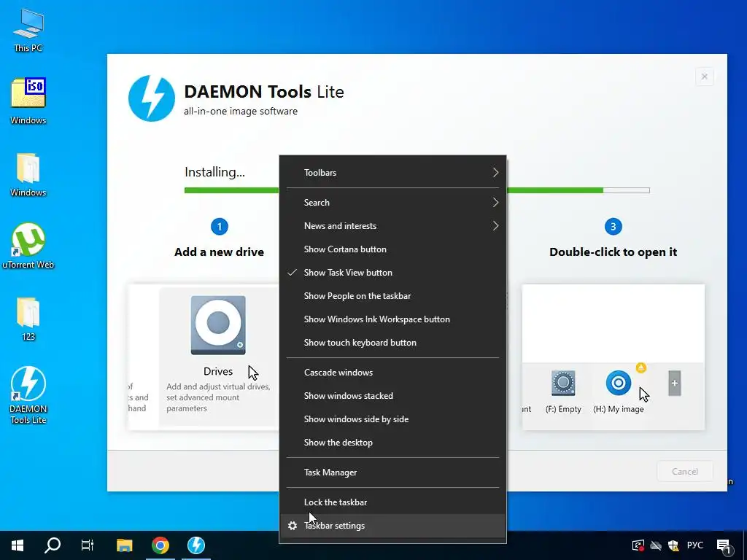Close the DAEMON Tools installer window
The height and width of the screenshot is (560, 747).
(704, 76)
